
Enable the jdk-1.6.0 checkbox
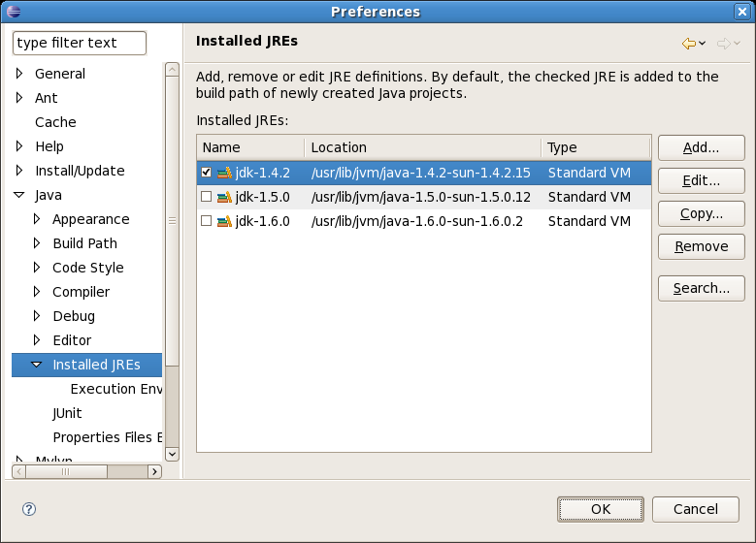pos(206,221)
